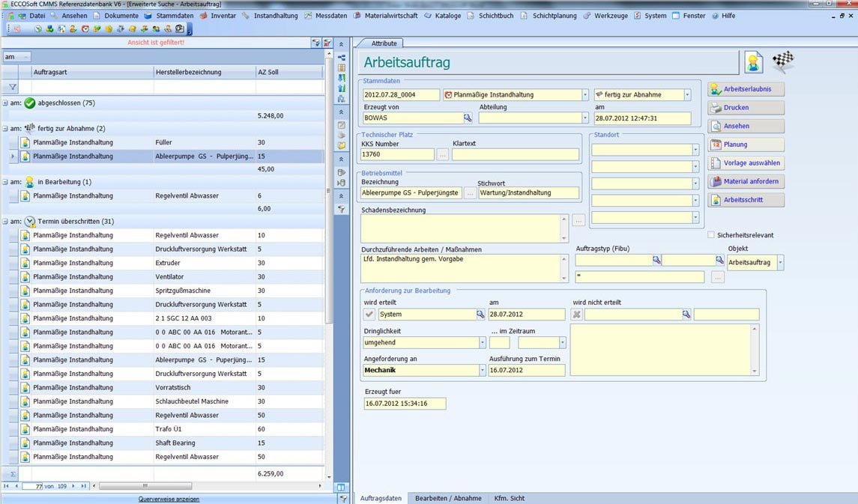This screenshot has width=858, height=504.
Task: Click the funnel filter icon in the vertical strip
Action: [x=342, y=210]
